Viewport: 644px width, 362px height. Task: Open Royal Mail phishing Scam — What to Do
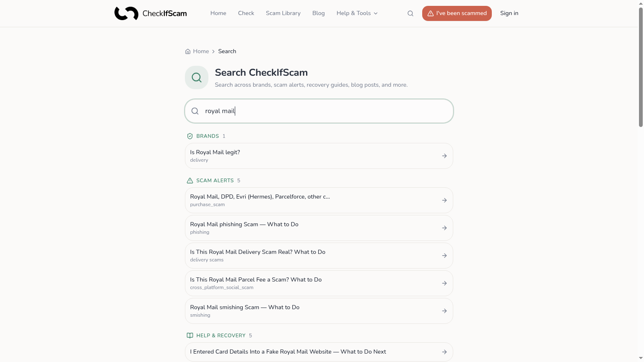[319, 228]
